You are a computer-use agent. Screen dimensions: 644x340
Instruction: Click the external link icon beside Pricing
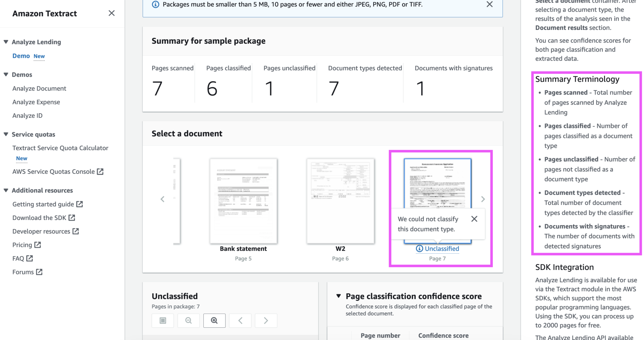tap(38, 245)
